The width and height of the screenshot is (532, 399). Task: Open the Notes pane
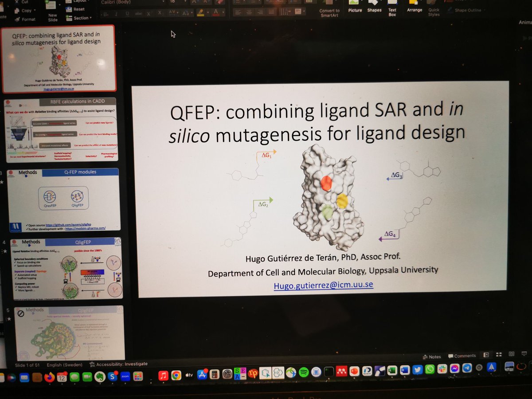(x=432, y=356)
